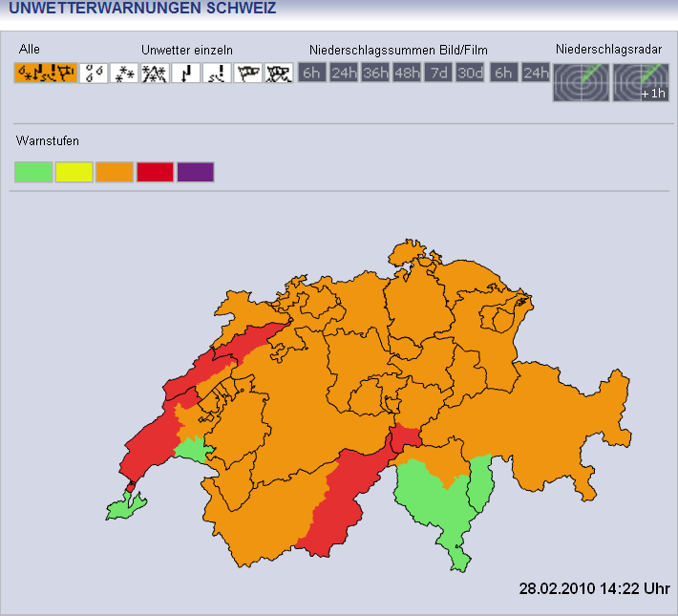This screenshot has width=678, height=616.
Task: Select the purple warning level swatch
Action: 195,172
